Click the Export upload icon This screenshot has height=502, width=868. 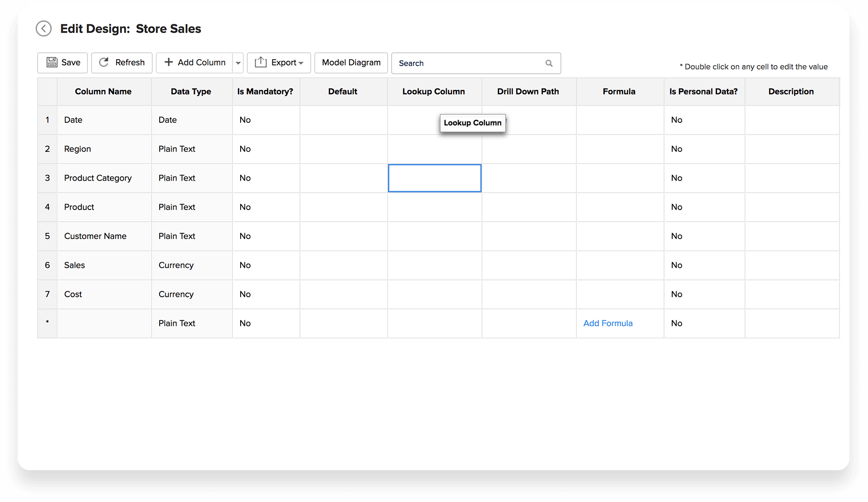coord(260,63)
